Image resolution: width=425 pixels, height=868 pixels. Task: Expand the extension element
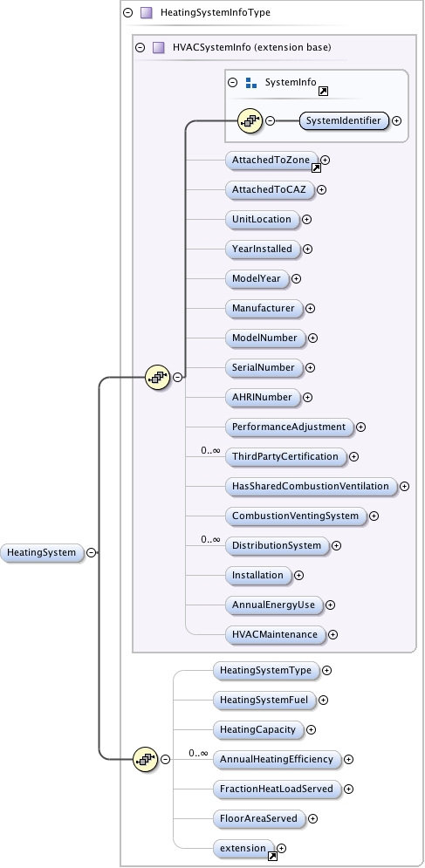[x=282, y=848]
